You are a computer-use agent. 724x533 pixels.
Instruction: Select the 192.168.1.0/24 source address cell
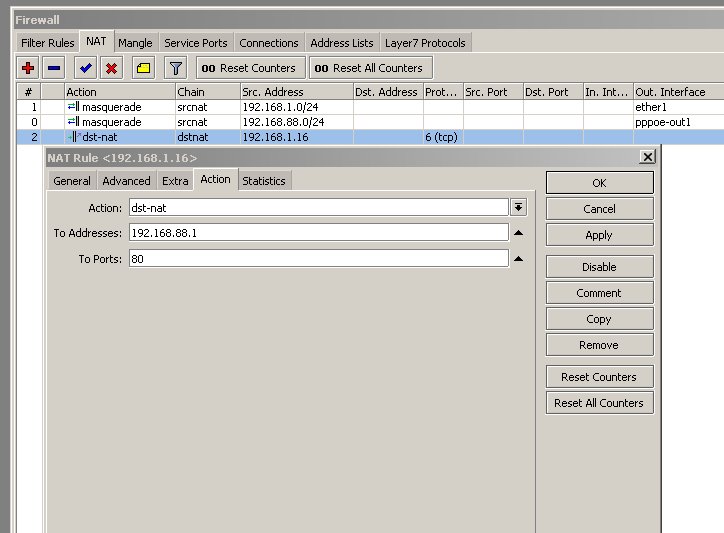[296, 107]
